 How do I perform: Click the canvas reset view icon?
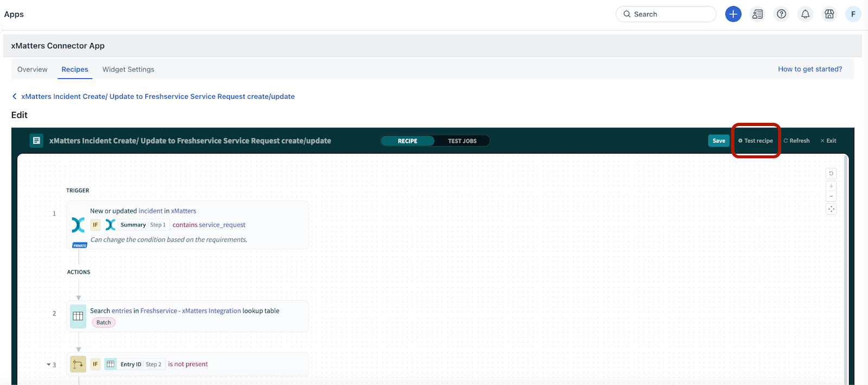(831, 173)
